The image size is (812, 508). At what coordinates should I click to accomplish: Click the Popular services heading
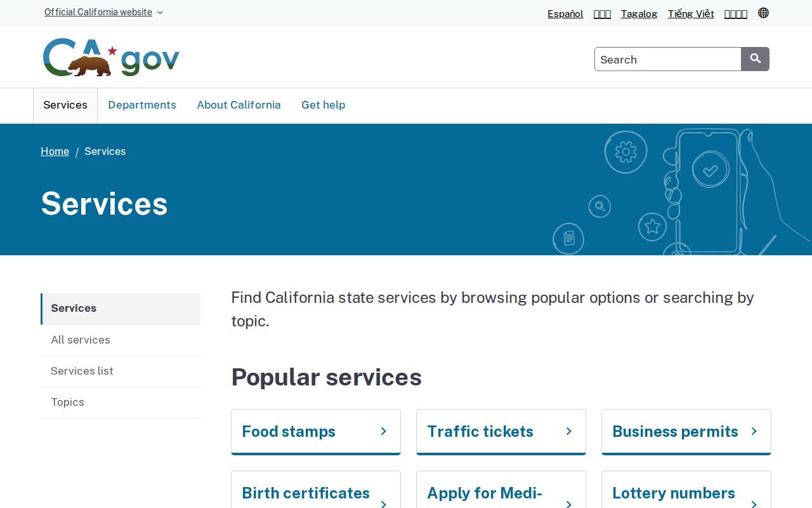click(x=326, y=377)
